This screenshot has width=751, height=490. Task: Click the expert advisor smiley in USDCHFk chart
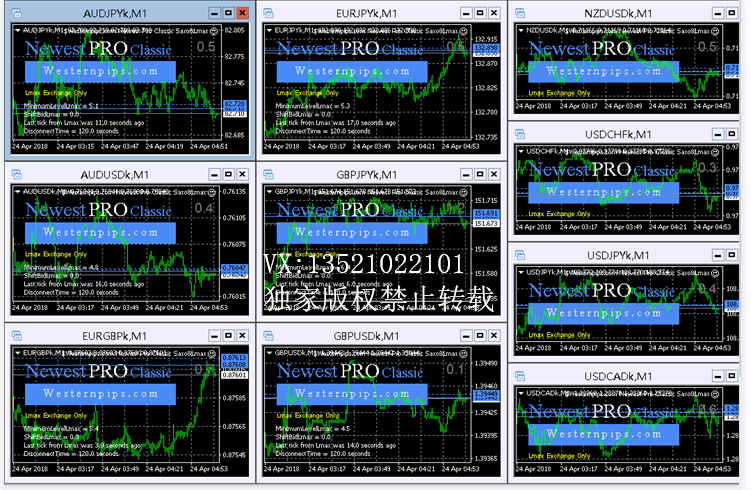(x=715, y=152)
